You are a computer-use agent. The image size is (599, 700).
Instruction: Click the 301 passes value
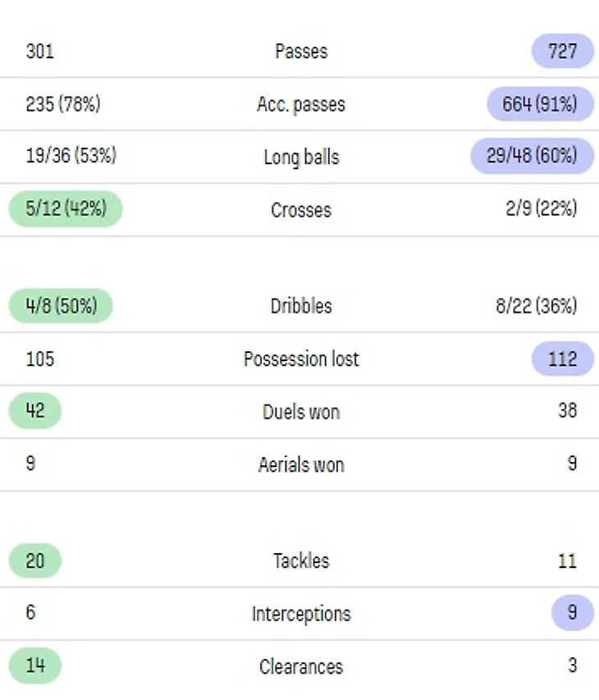(x=39, y=52)
